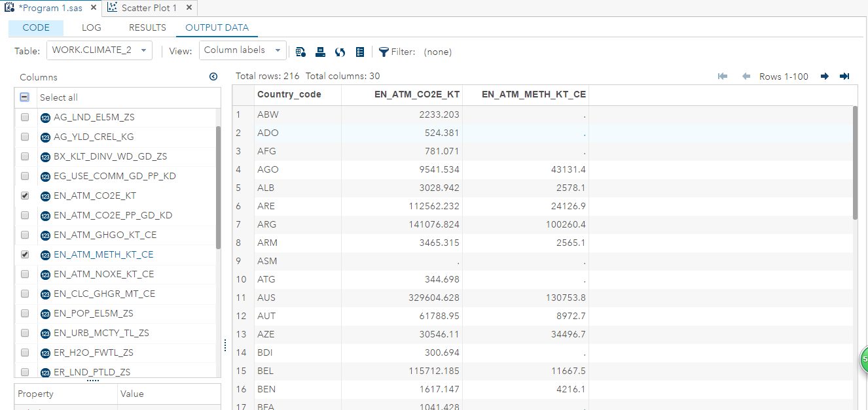Click the Property header in properties table
This screenshot has height=410, width=868.
65,394
